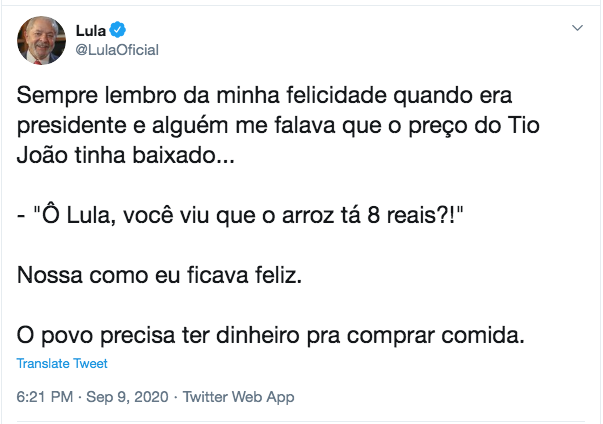Viewport: 603px width, 424px height.
Task: Open the tweet options chevron
Action: [x=576, y=29]
